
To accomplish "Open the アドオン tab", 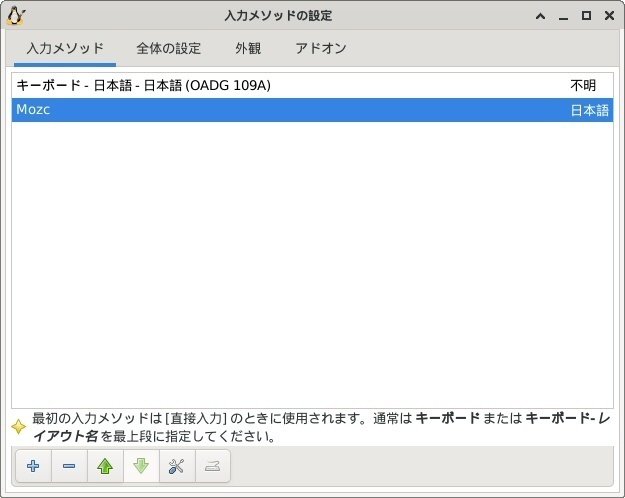I will [x=321, y=49].
